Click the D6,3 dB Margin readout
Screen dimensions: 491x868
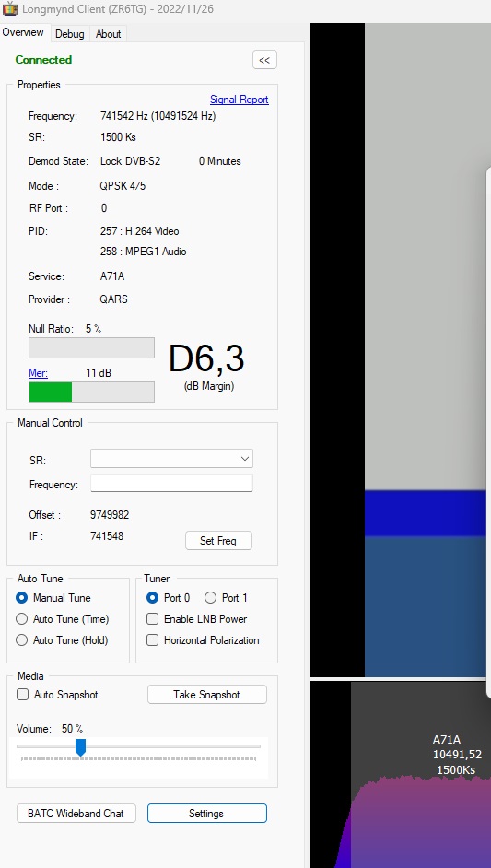(206, 358)
